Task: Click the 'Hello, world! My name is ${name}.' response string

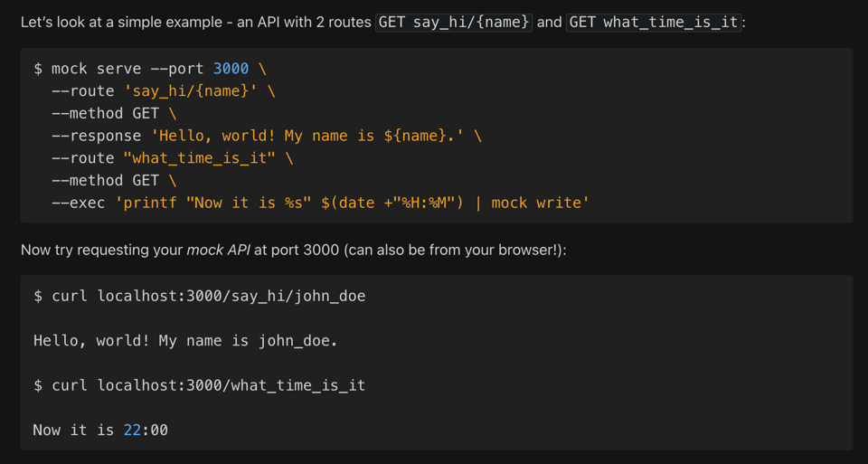Action: pos(309,136)
